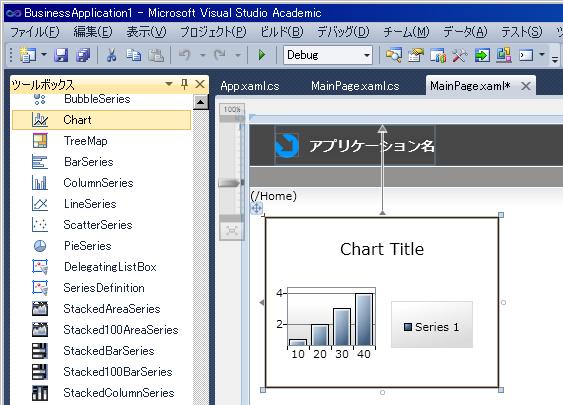This screenshot has height=405, width=563.
Task: Click the move handle above the chart
Action: click(x=256, y=208)
